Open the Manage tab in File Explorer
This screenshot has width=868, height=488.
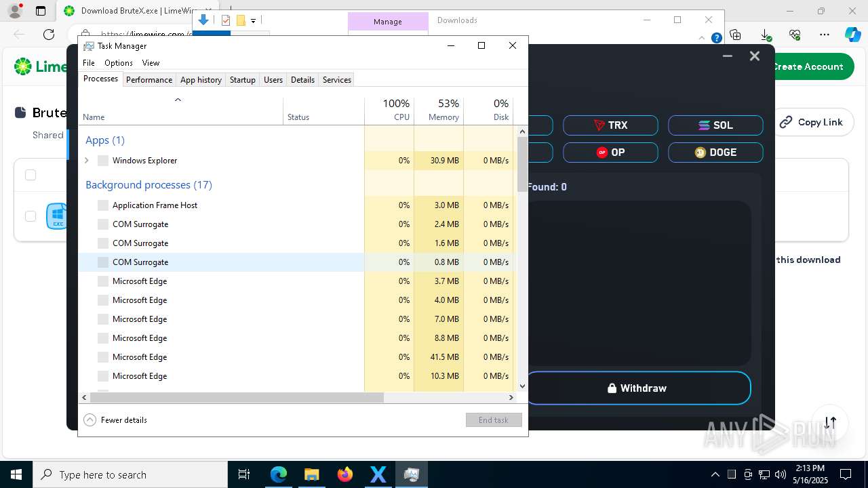(x=388, y=22)
